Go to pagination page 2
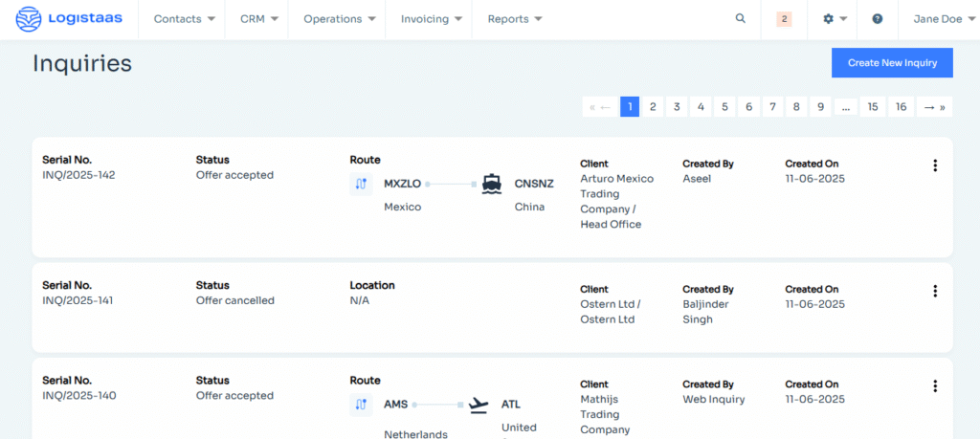 [x=653, y=107]
